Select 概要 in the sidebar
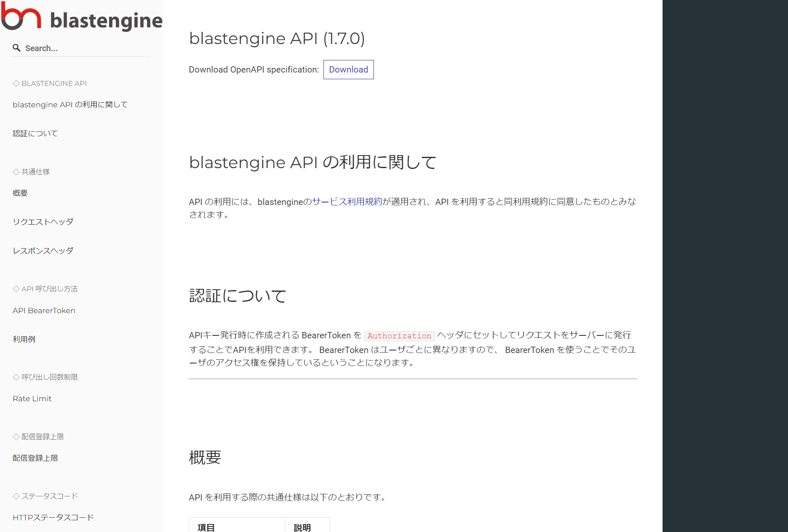788x532 pixels. click(x=20, y=193)
